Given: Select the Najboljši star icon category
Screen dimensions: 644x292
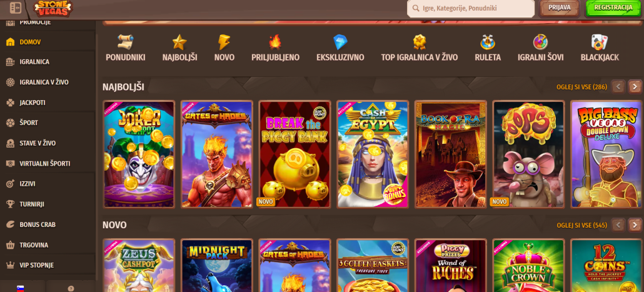Looking at the screenshot, I should [179, 49].
